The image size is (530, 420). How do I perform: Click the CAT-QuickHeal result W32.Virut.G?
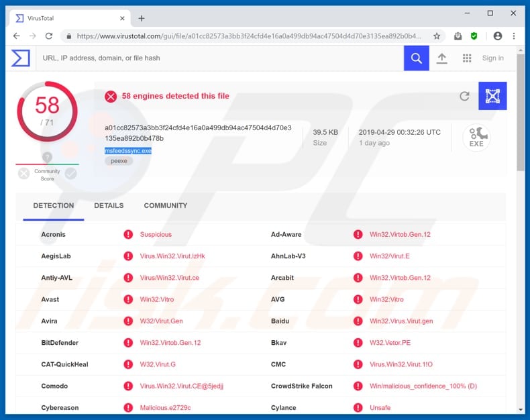pyautogui.click(x=158, y=364)
